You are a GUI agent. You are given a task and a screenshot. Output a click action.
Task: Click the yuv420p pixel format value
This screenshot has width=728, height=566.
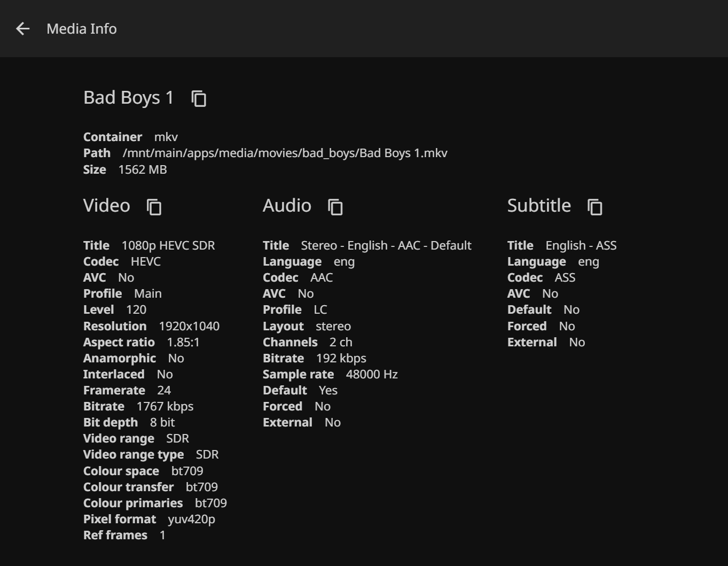point(191,519)
